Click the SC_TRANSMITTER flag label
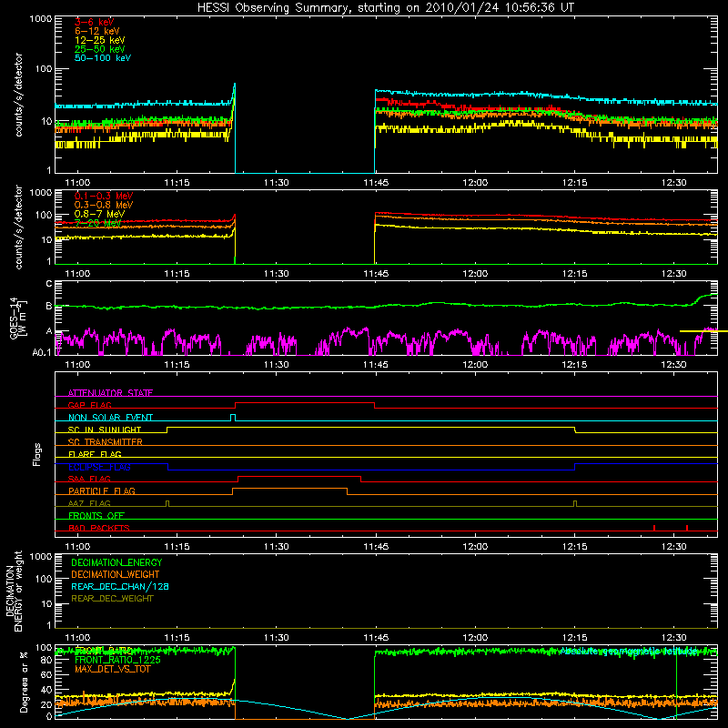 click(x=106, y=442)
